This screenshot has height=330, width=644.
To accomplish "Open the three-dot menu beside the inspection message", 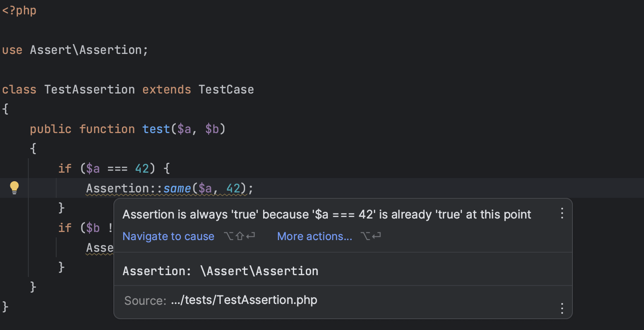I will coord(562,213).
